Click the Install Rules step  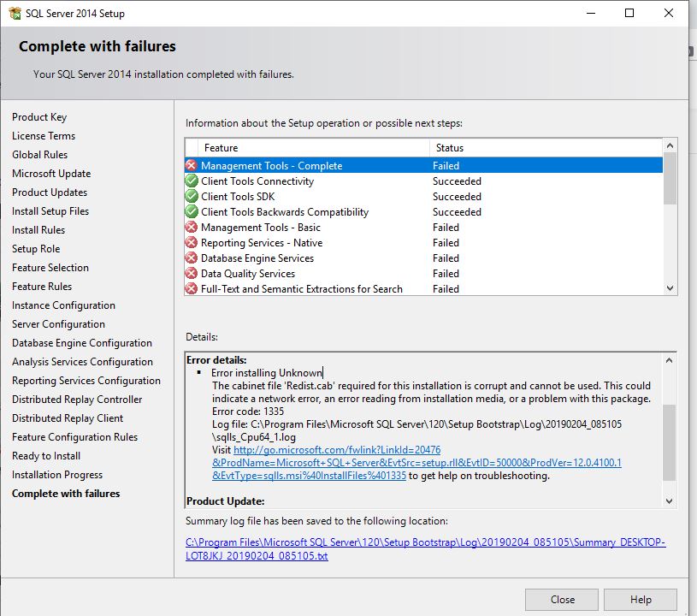(38, 230)
